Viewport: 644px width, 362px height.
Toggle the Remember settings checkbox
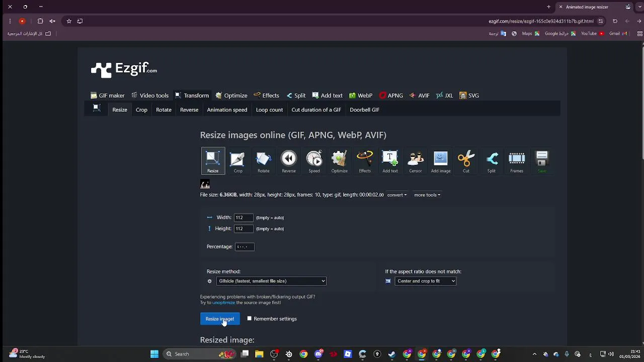tap(250, 318)
